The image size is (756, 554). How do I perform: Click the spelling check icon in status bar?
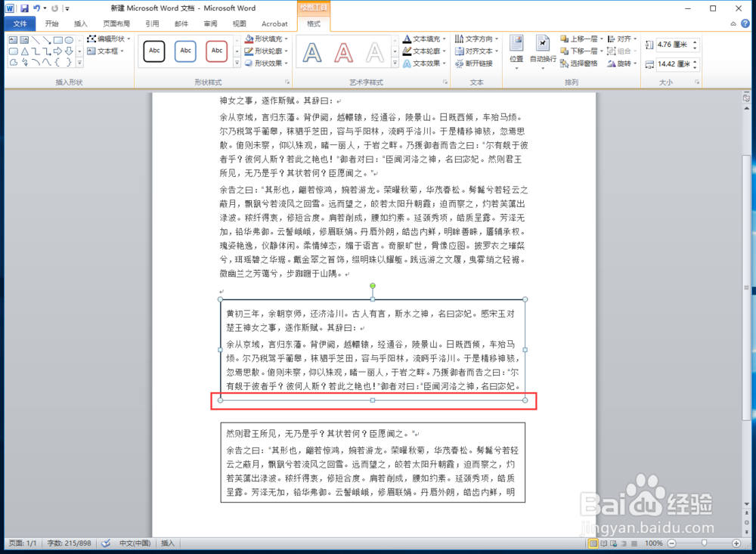107,542
